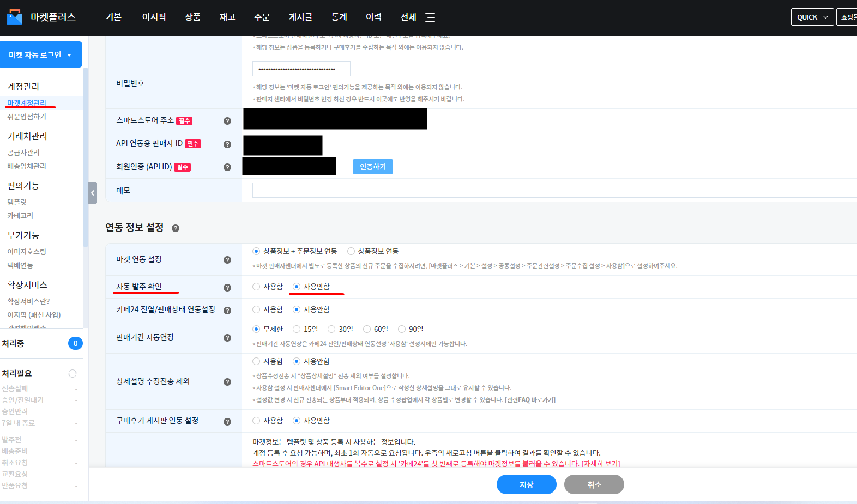Click help icon for 구매후기 게시판 연동 설정

tap(227, 422)
